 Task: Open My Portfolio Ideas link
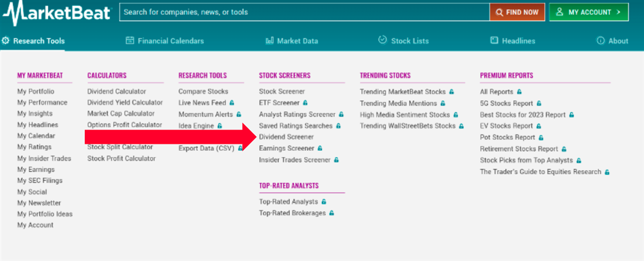pos(44,214)
